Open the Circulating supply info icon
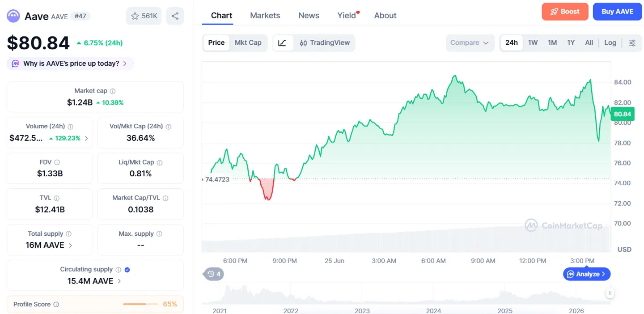Screen dimensions: 644x314 [118, 270]
